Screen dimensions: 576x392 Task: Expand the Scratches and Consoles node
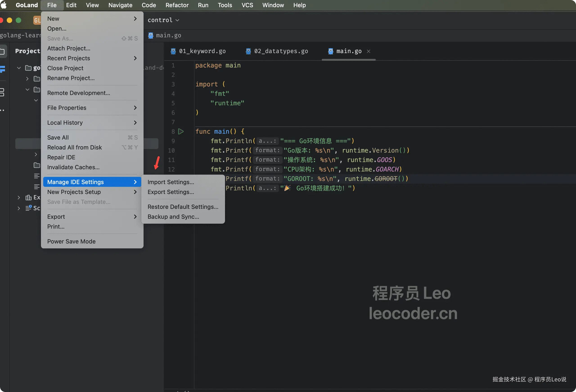19,208
